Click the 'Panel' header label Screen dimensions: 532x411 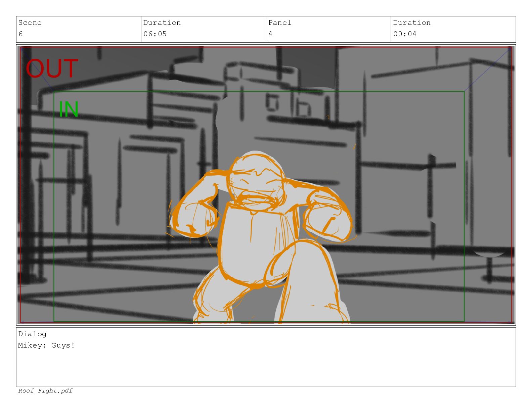(280, 23)
